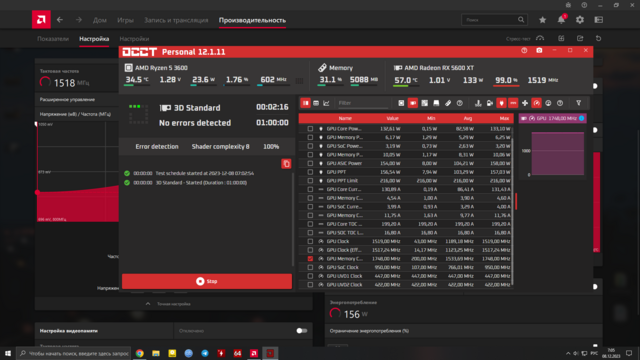The height and width of the screenshot is (360, 640).
Task: Click the GPU PPT row name
Action: point(336,172)
